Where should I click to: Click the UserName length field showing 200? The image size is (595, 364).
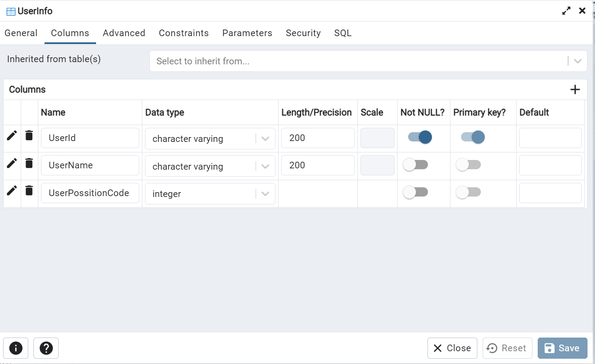click(x=317, y=165)
